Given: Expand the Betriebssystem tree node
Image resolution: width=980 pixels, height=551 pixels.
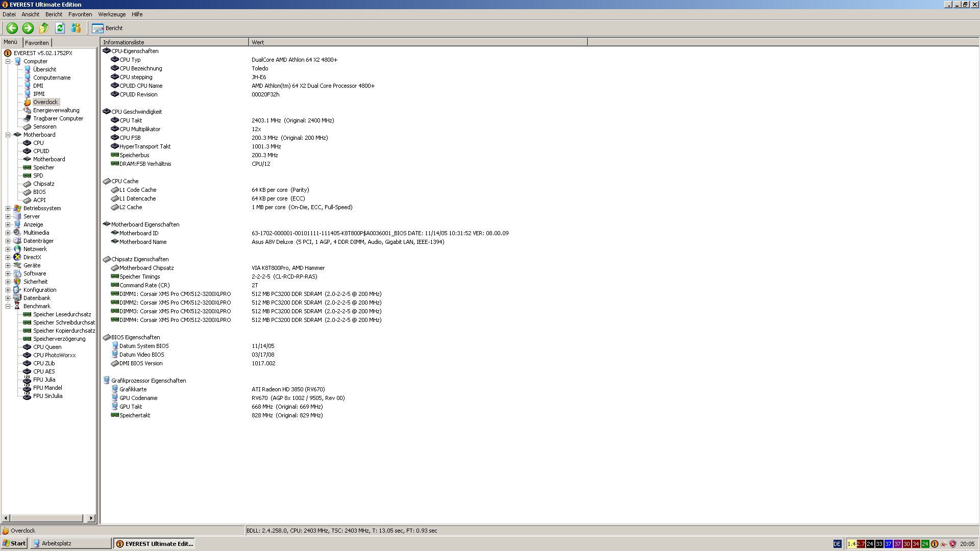Looking at the screenshot, I should (8, 208).
